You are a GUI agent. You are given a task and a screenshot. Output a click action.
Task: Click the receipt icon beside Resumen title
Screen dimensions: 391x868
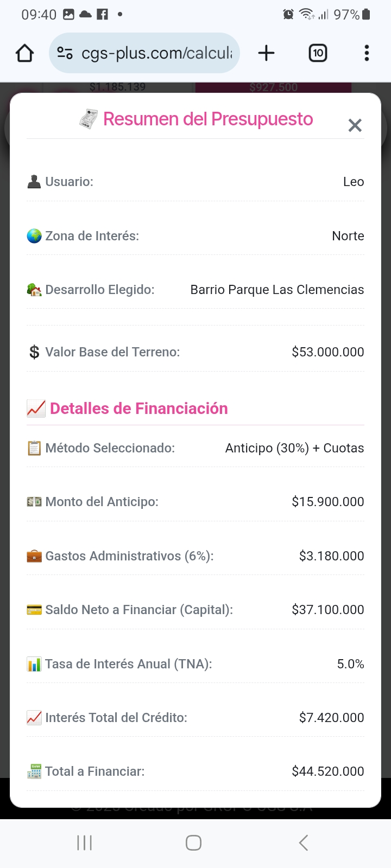point(89,119)
